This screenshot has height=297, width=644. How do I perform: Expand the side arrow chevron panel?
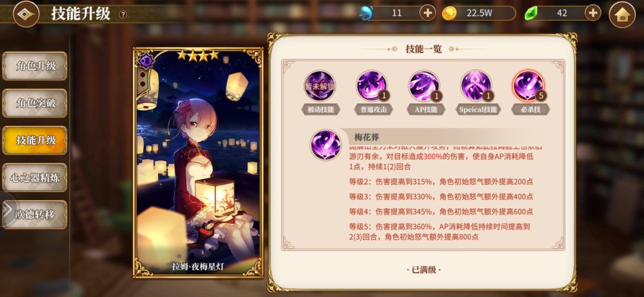pos(7,209)
